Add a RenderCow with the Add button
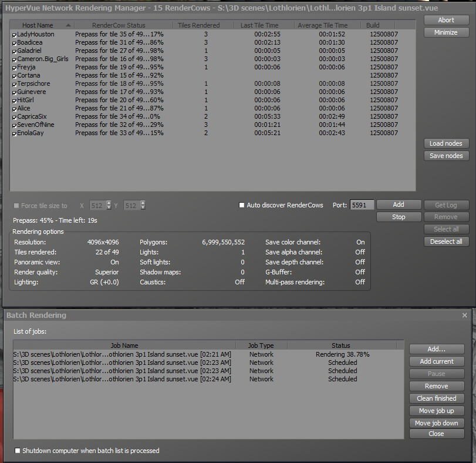Viewport: 476px width, 463px height. click(x=399, y=204)
